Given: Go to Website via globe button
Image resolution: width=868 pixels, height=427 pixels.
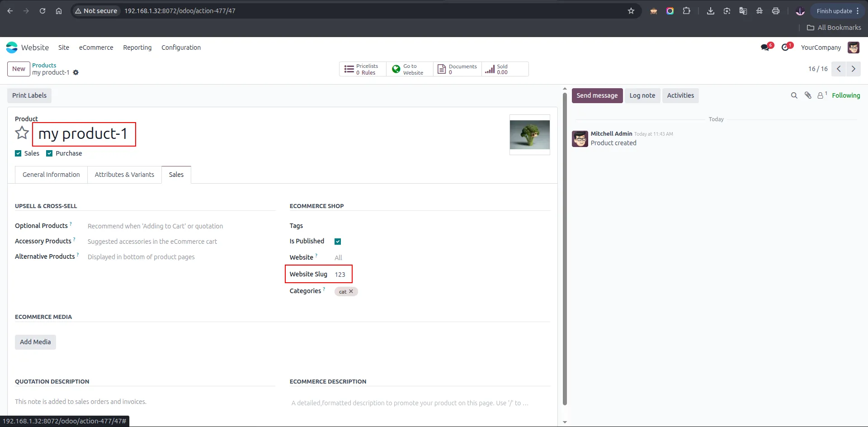Looking at the screenshot, I should tap(410, 69).
